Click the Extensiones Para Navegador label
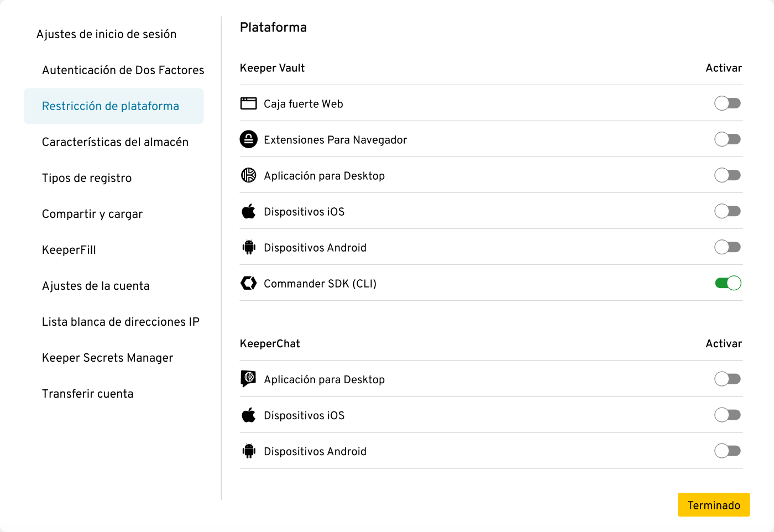Image resolution: width=774 pixels, height=532 pixels. [336, 140]
